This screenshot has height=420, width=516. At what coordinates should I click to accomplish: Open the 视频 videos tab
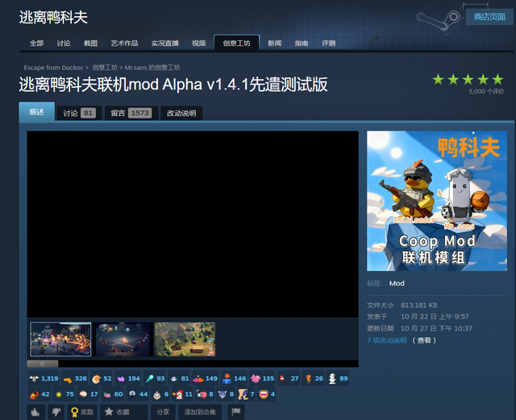coord(199,43)
